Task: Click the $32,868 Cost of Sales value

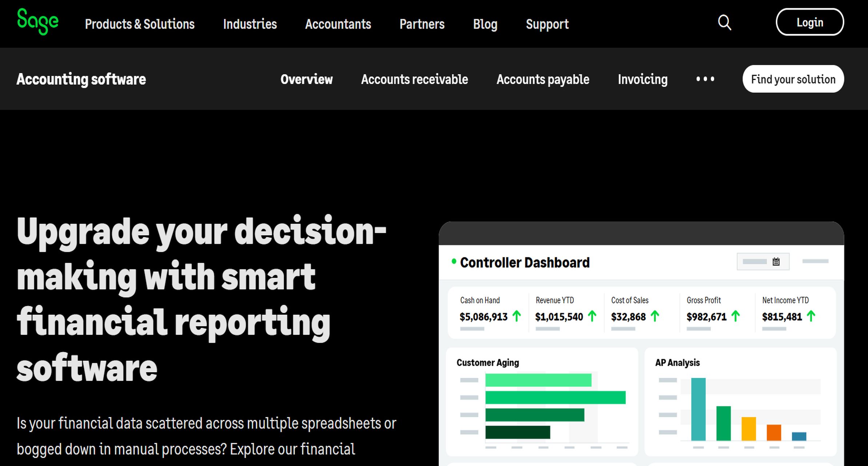Action: click(x=629, y=317)
